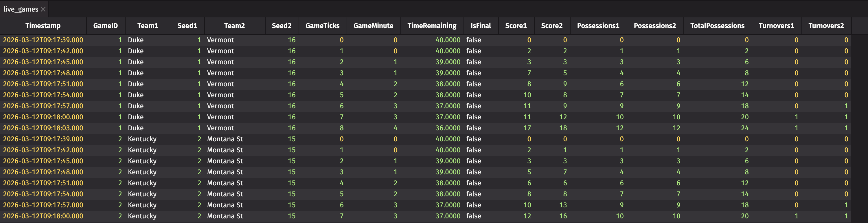Click the TotalPossessions cell with value 24
868x223 pixels.
pos(744,128)
